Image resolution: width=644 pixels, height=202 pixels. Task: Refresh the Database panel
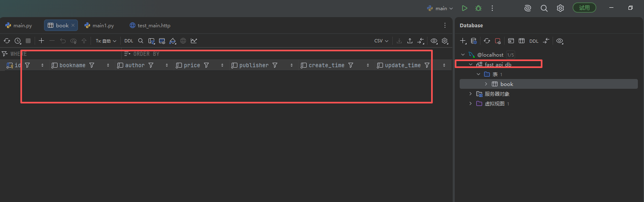click(x=487, y=41)
